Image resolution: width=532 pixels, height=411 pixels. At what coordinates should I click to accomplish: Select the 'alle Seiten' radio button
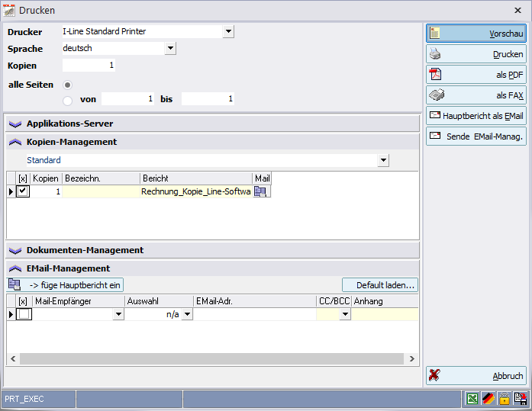(68, 85)
